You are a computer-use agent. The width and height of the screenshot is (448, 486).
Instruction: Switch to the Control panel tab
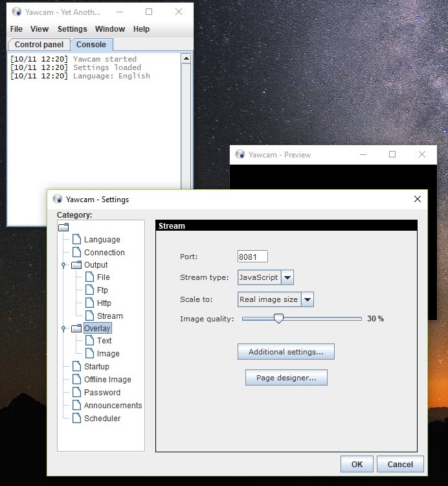pyautogui.click(x=39, y=45)
